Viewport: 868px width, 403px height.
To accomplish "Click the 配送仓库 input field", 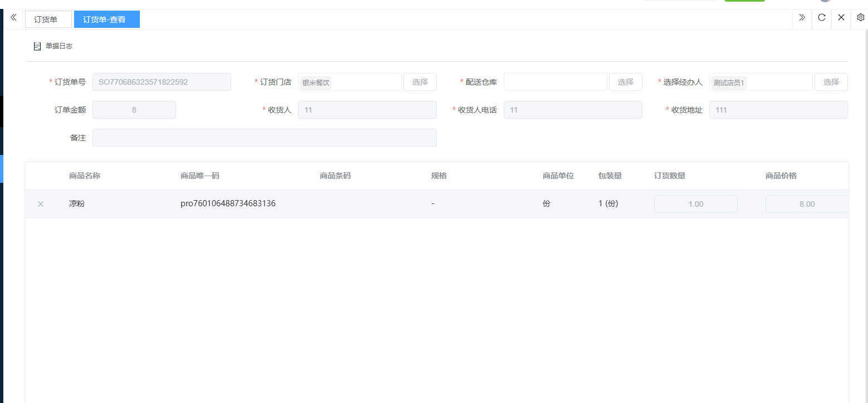I will (555, 82).
